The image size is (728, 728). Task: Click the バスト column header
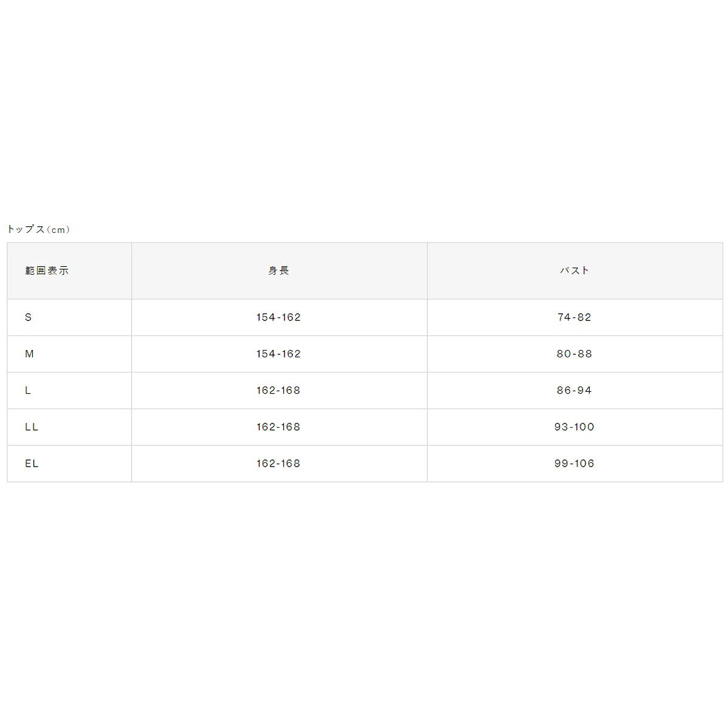click(x=575, y=271)
